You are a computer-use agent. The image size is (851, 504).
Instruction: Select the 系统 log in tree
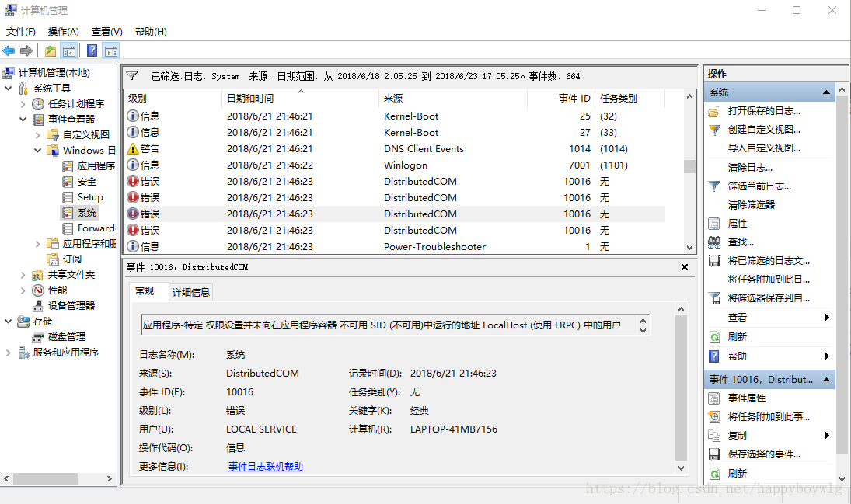click(x=87, y=213)
